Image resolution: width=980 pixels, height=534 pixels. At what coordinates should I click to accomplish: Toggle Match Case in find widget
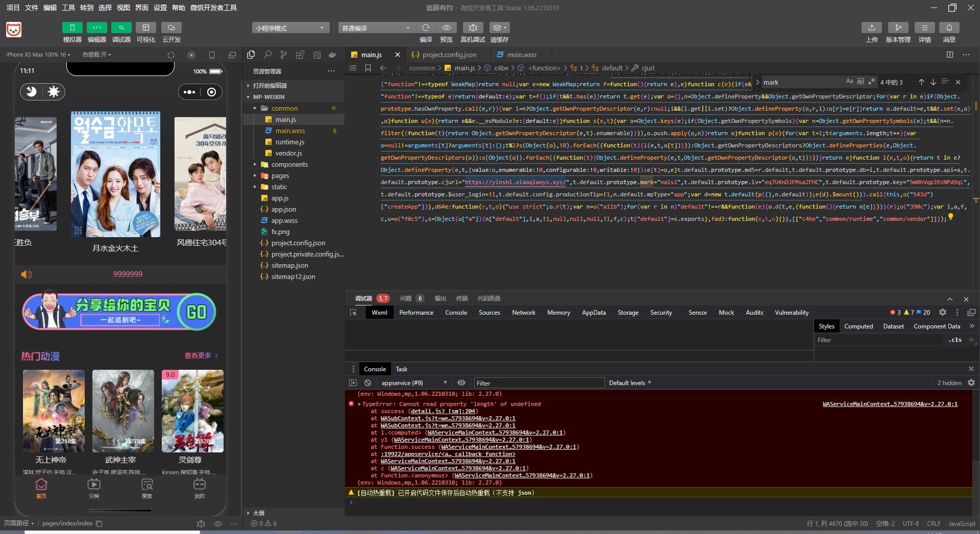849,82
